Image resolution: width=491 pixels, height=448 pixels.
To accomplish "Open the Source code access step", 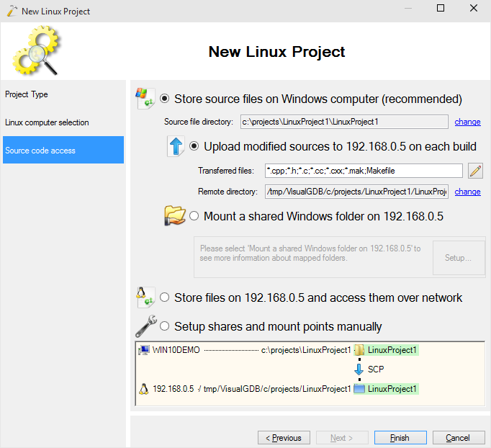I will click(x=63, y=150).
